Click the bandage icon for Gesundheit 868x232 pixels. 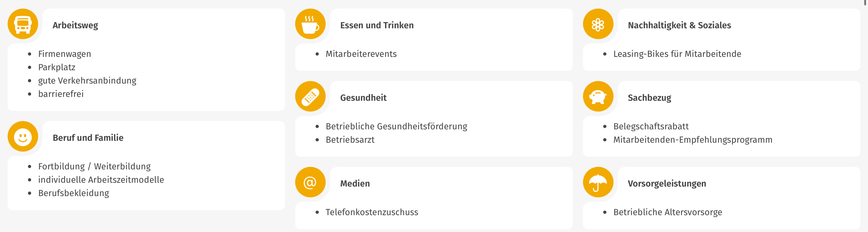tap(310, 96)
